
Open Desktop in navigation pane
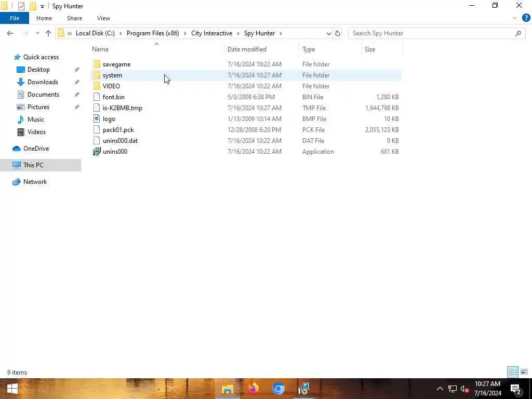[x=38, y=70]
